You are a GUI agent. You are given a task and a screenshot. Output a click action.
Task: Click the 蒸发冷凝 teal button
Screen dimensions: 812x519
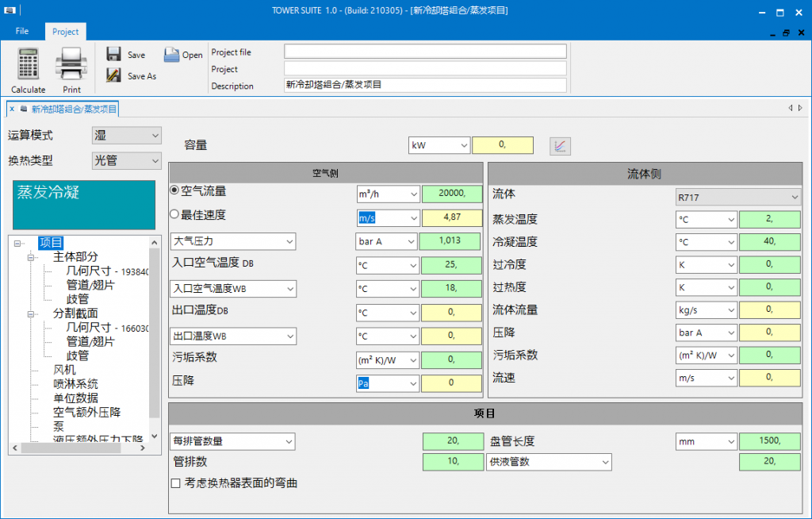[x=84, y=205]
